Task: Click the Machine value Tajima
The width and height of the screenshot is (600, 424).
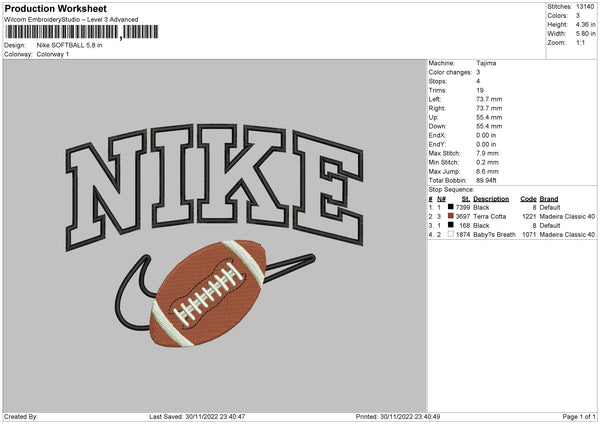Action: point(486,63)
